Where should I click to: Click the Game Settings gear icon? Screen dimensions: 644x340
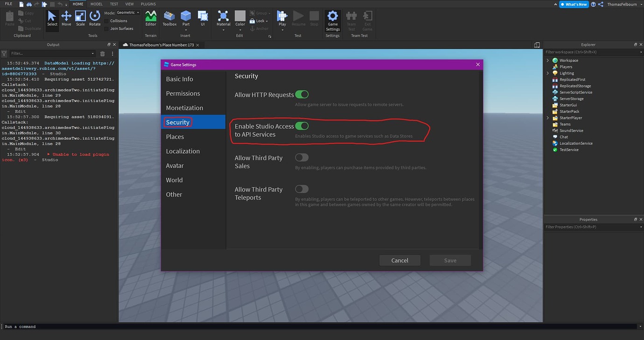333,16
